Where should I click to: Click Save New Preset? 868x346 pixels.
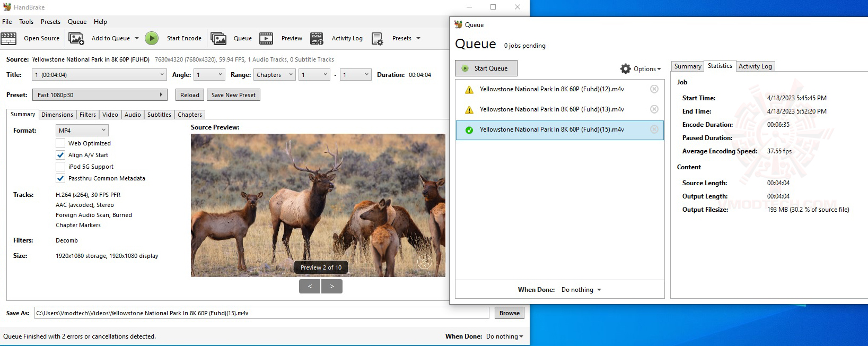coord(233,95)
